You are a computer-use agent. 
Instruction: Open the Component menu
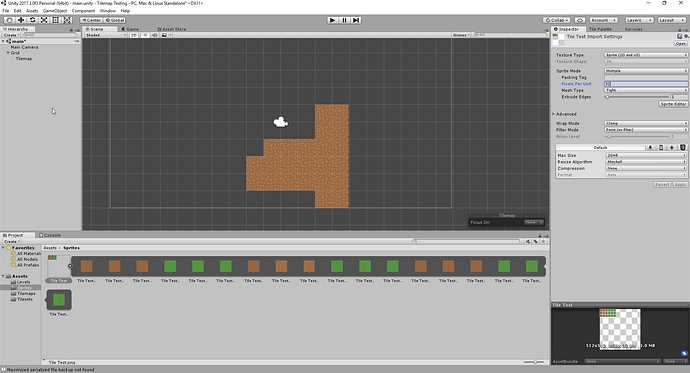click(83, 11)
